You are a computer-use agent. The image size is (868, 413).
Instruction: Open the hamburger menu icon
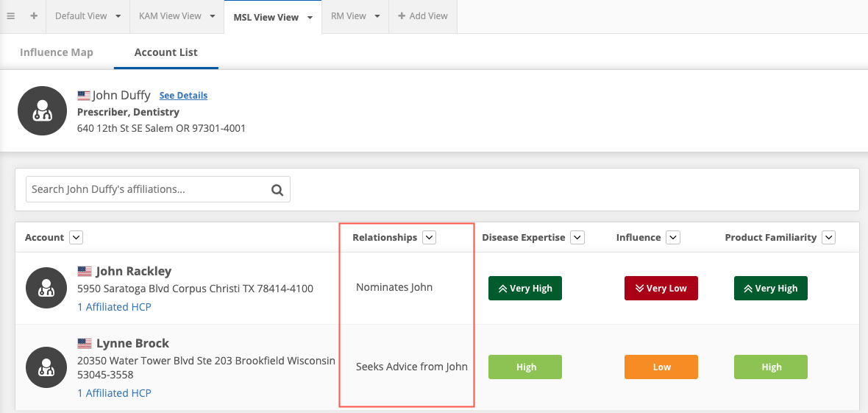(x=11, y=16)
